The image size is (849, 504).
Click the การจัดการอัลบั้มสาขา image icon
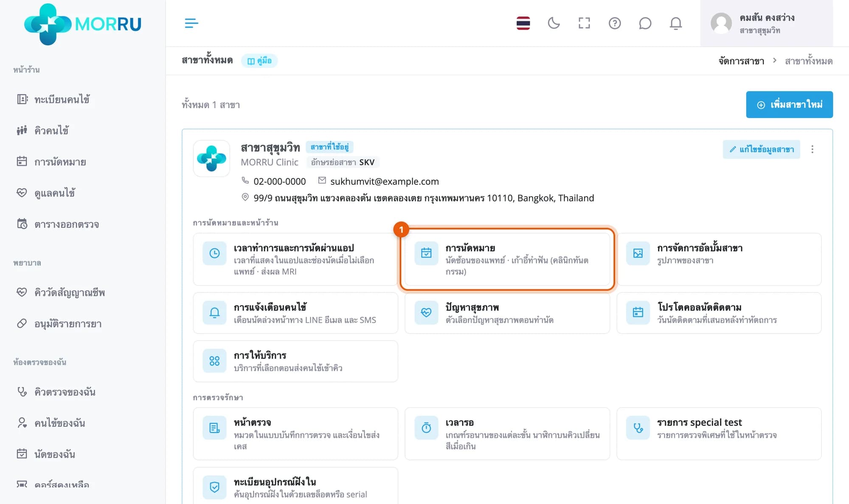click(638, 253)
